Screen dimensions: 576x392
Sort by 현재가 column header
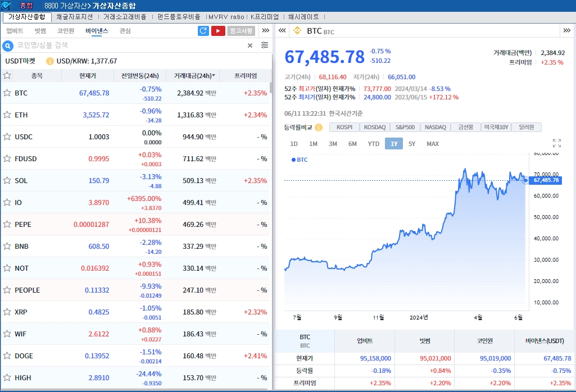pos(88,76)
